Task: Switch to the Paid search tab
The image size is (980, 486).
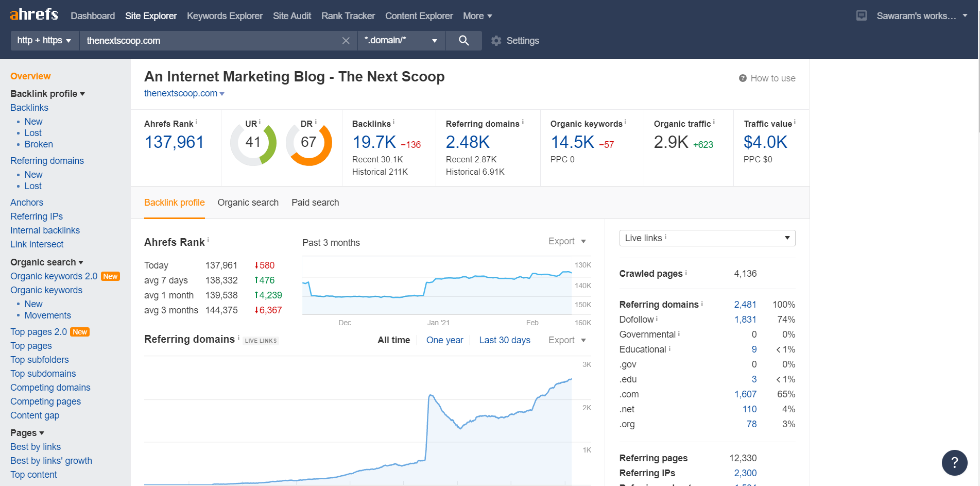Action: tap(315, 203)
